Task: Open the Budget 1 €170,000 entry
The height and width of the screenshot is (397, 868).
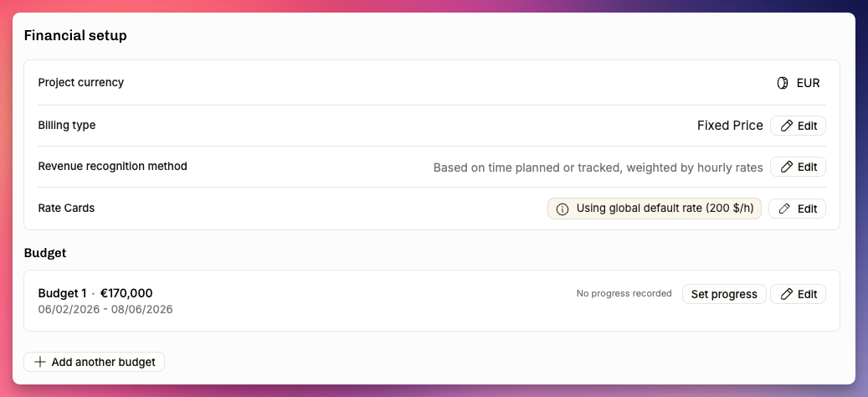Action: (95, 293)
